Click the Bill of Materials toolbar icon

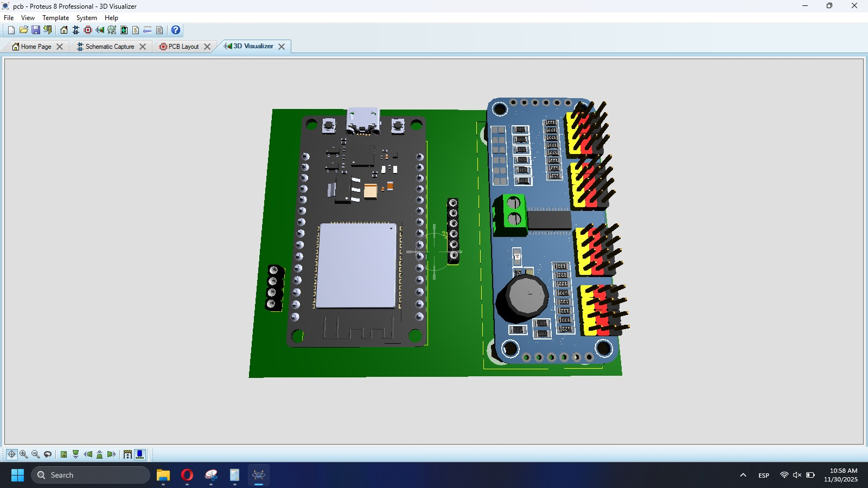(x=136, y=30)
